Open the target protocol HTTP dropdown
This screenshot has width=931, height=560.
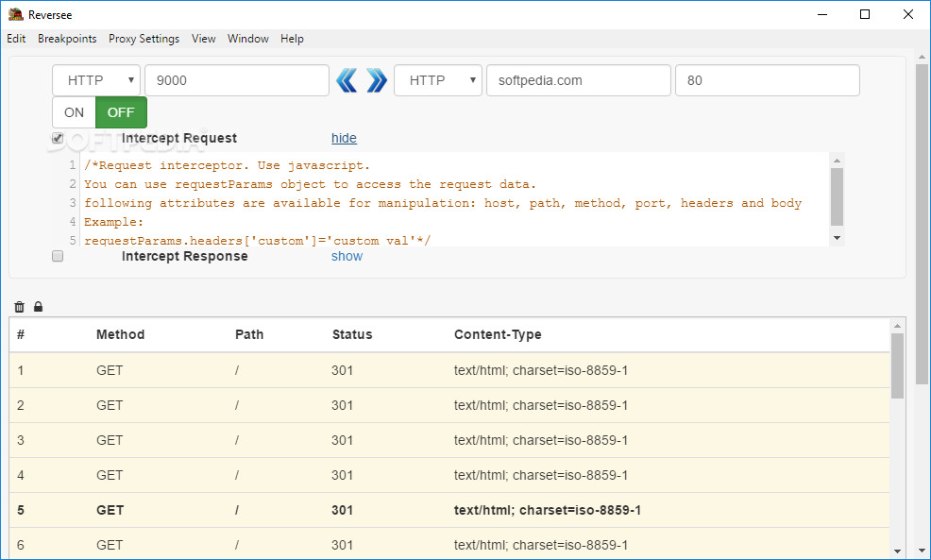click(438, 80)
